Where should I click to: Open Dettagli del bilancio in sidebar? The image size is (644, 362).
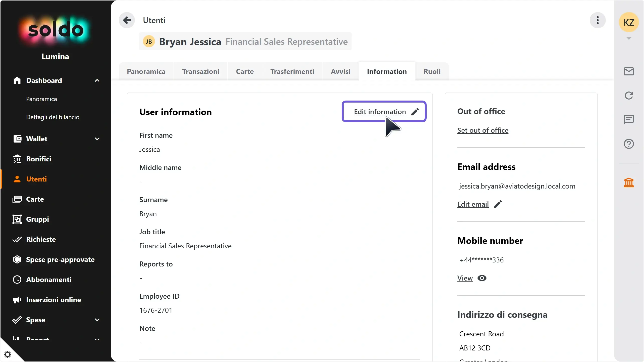pos(53,117)
